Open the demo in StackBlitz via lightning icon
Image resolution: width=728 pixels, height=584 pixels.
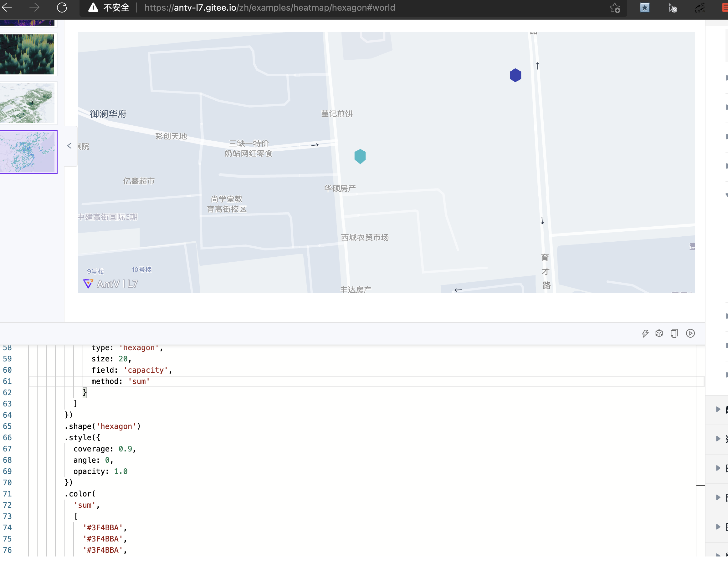(645, 333)
